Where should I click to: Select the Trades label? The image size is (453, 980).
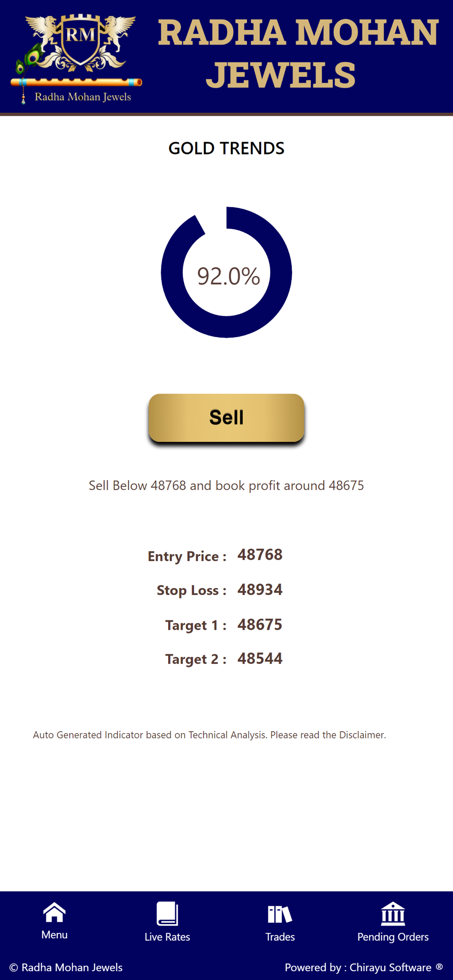(280, 937)
